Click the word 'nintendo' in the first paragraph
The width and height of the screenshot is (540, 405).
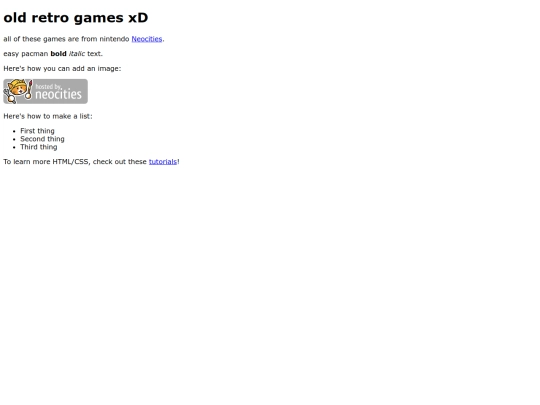(x=114, y=39)
